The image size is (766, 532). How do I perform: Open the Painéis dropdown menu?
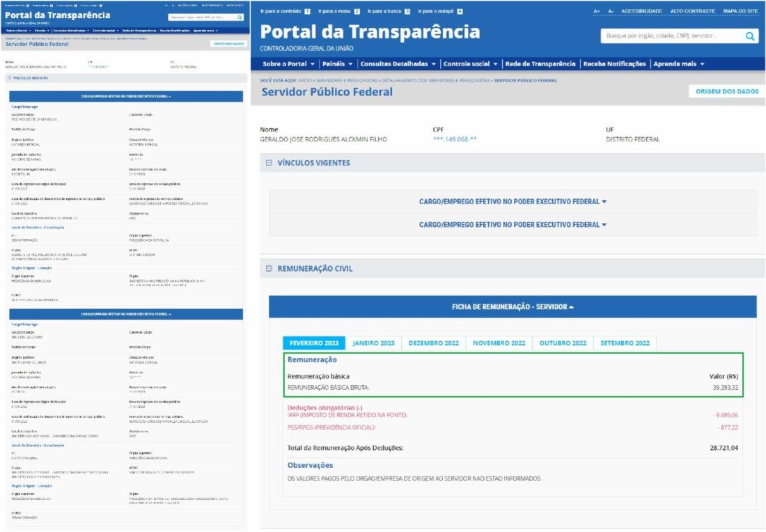click(337, 64)
